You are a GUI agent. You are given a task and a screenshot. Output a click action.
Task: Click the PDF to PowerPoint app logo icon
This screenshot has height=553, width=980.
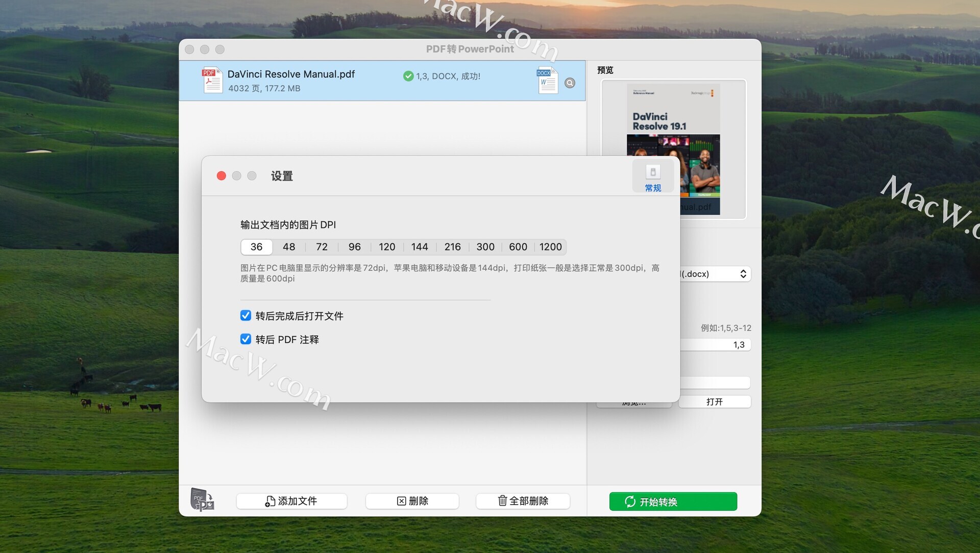202,499
